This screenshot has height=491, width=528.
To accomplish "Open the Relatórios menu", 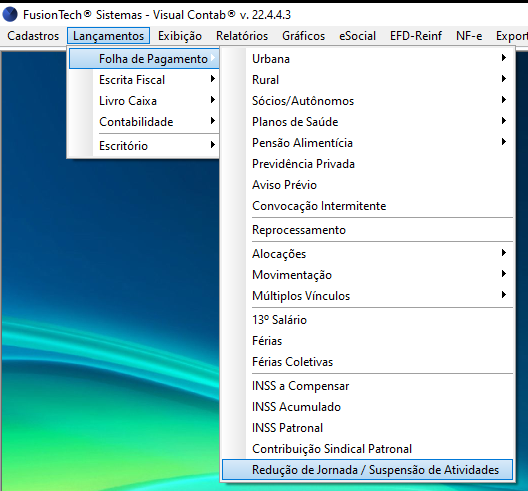I will coord(242,36).
